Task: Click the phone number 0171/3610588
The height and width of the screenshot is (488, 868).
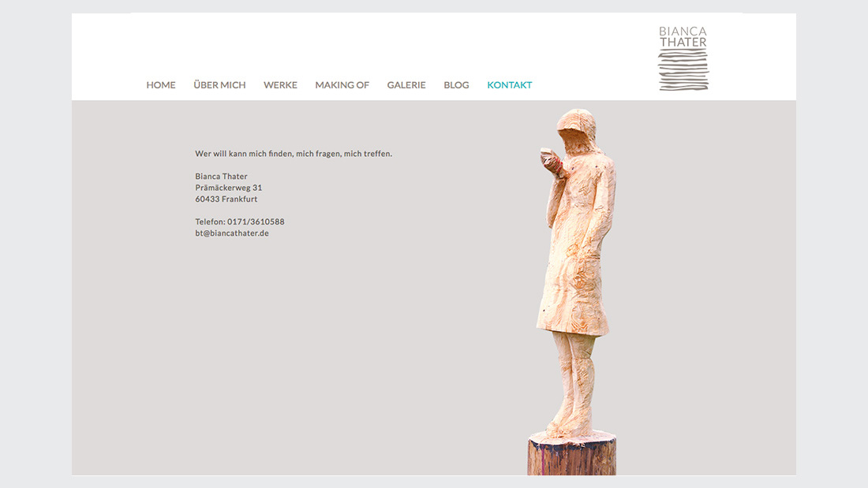Action: point(256,222)
